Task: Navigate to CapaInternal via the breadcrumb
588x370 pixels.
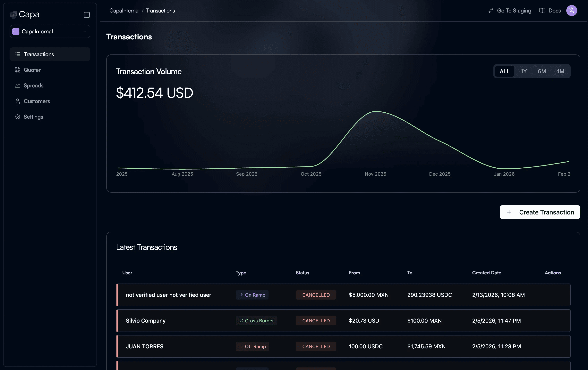Action: coord(124,11)
